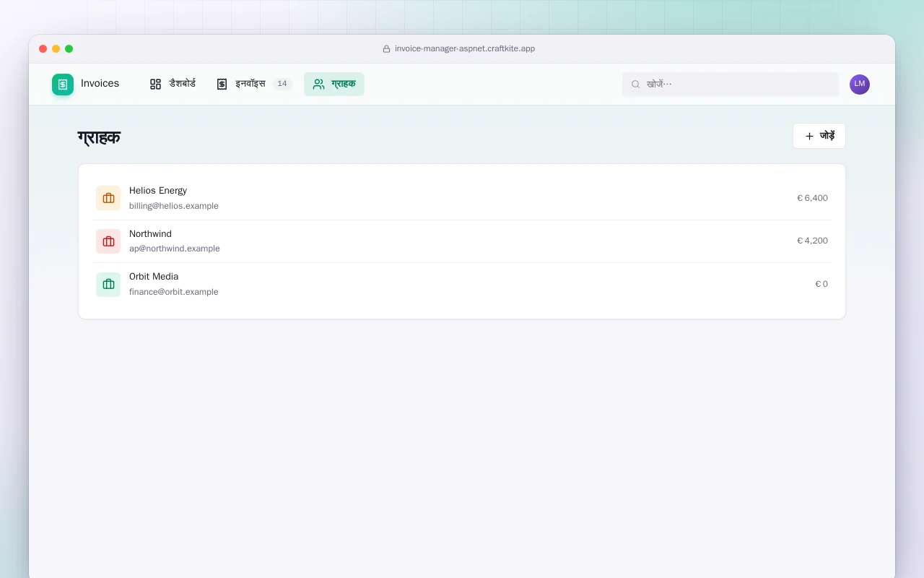Click the जोड़ें add customer button
This screenshot has width=924, height=578.
(x=819, y=136)
